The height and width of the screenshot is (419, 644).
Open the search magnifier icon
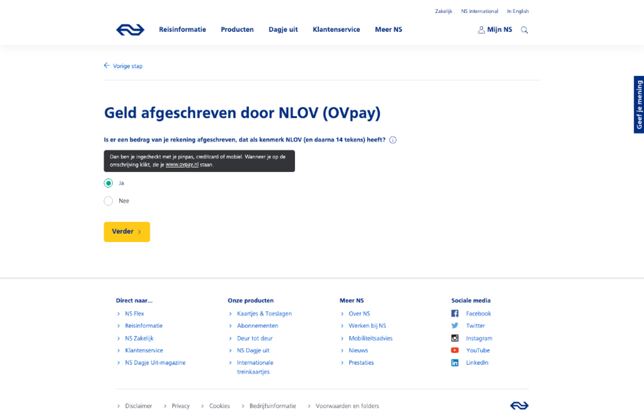coord(524,30)
